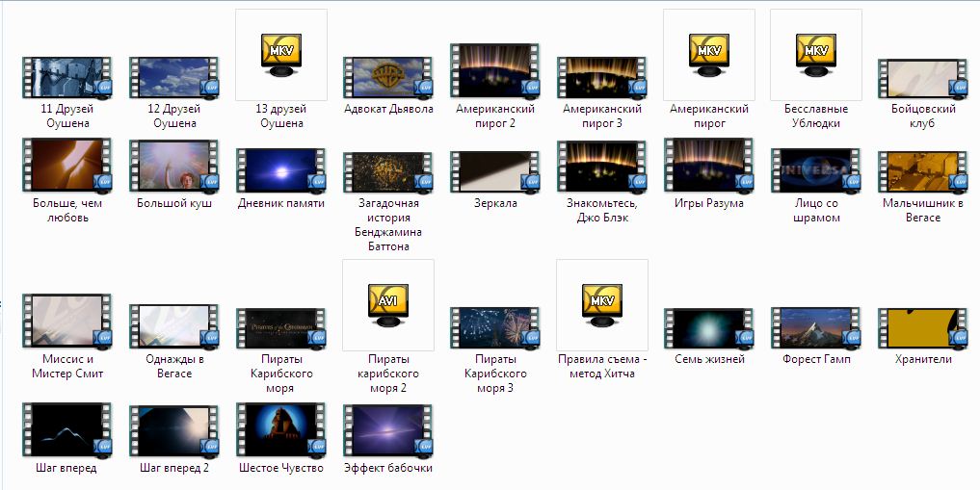
Task: Select the Однажды в Вегасе thumbnail
Action: click(x=174, y=325)
